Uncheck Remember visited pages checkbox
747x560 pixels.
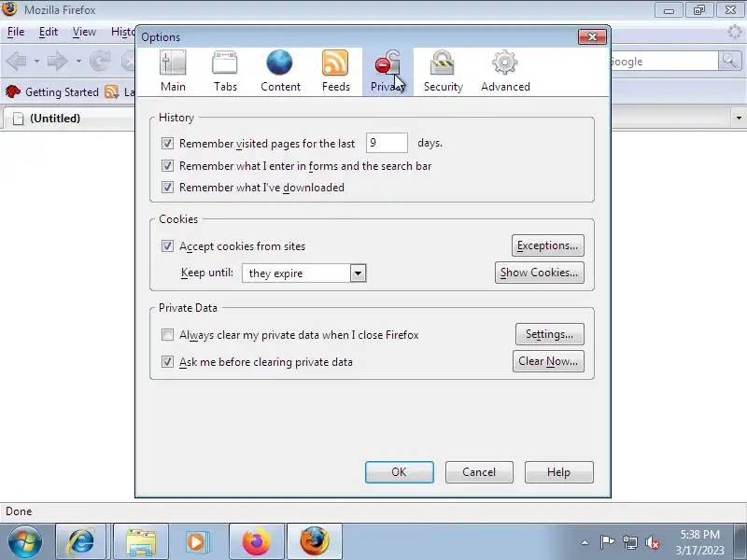pos(167,143)
